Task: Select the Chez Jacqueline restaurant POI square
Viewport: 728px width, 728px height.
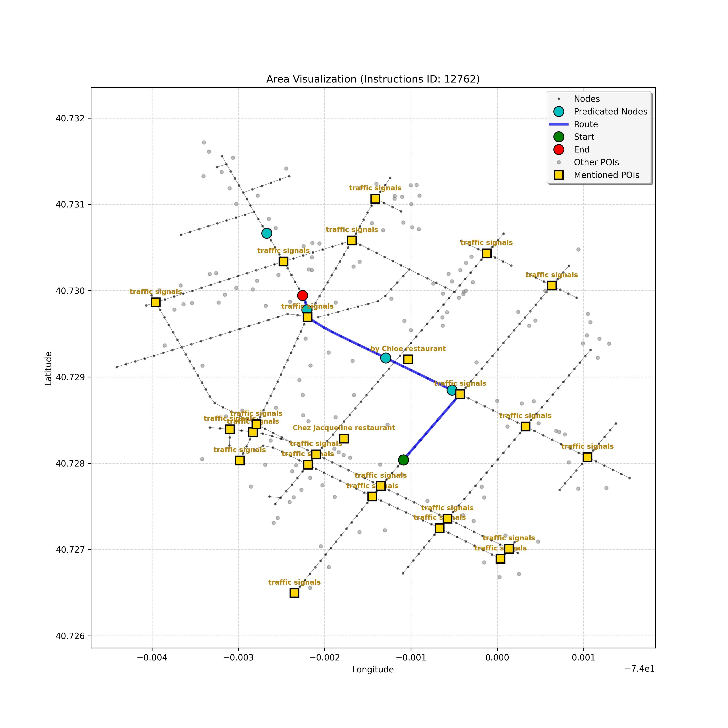Action: tap(344, 439)
